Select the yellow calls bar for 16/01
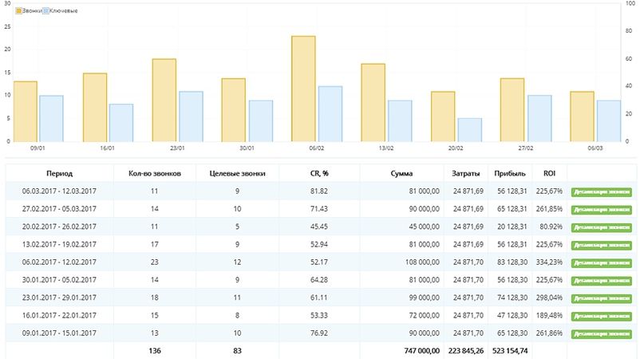Screen dimensions: 644x359 pyautogui.click(x=95, y=108)
